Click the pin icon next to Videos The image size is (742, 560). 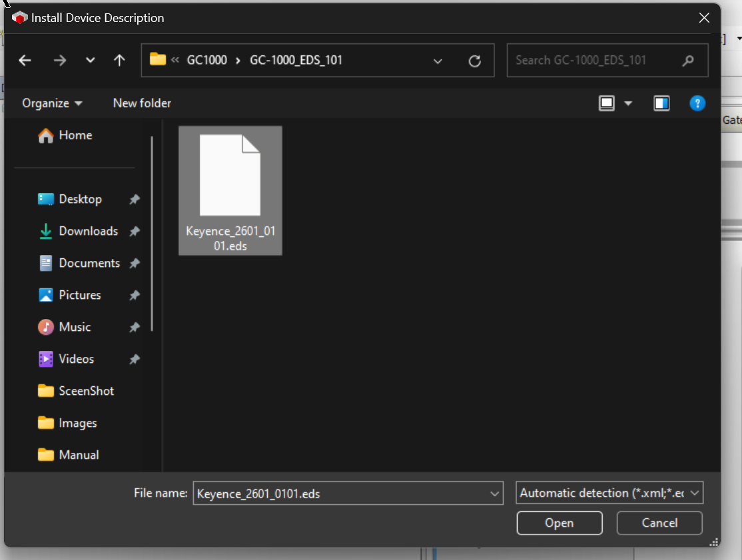click(x=135, y=359)
